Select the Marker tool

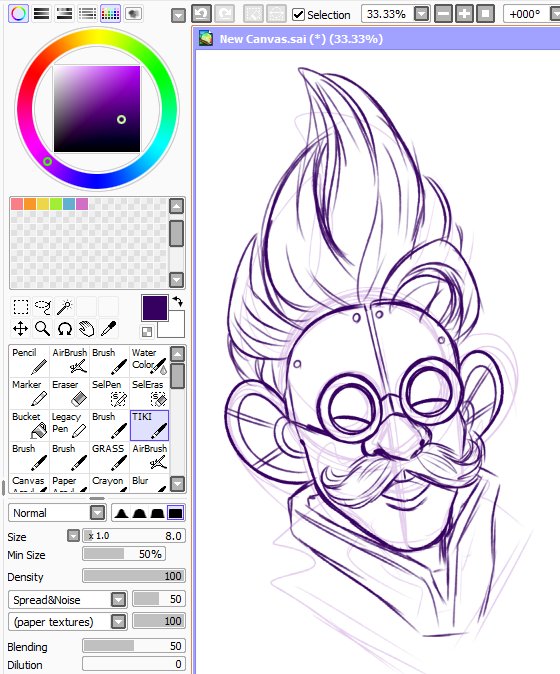click(29, 393)
